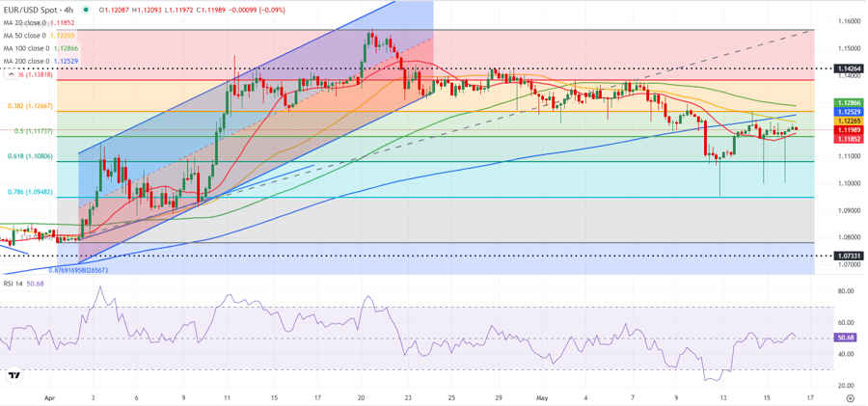Click the 1.07331 dotted line price label
This screenshot has height=406, width=868.
pos(849,256)
